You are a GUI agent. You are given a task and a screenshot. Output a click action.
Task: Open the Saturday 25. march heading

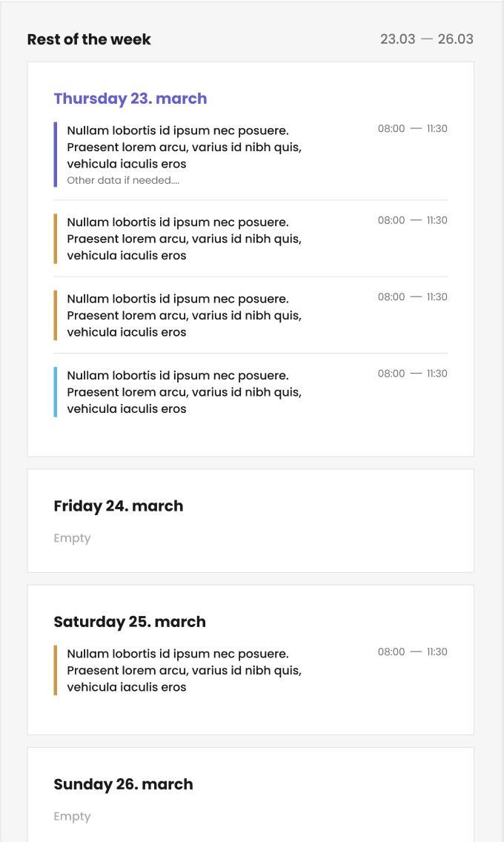(x=130, y=622)
